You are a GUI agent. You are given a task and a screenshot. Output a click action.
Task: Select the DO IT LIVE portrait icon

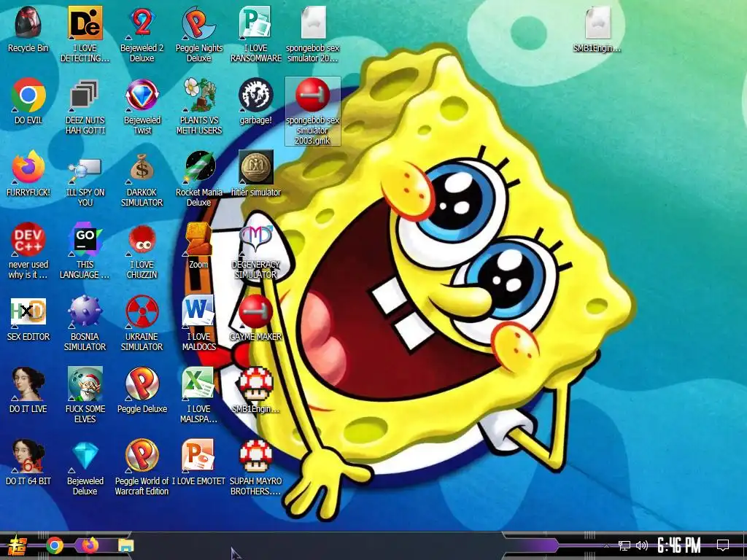(x=28, y=384)
